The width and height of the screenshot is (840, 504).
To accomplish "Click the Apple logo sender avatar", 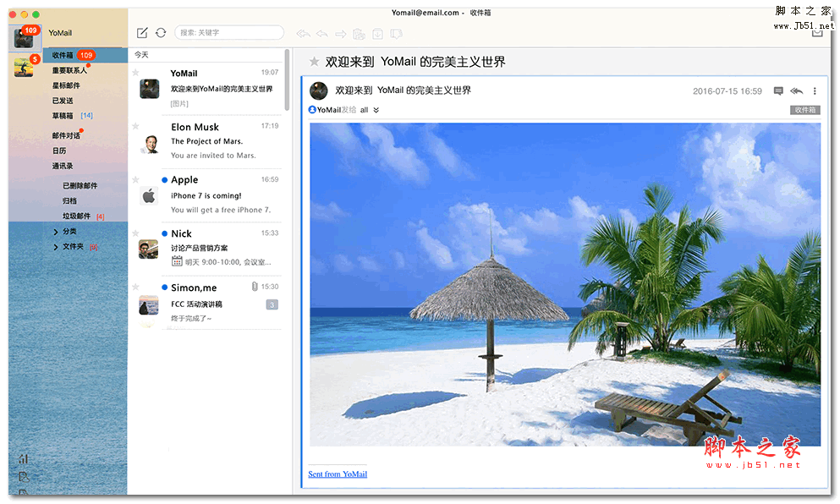I will 149,196.
